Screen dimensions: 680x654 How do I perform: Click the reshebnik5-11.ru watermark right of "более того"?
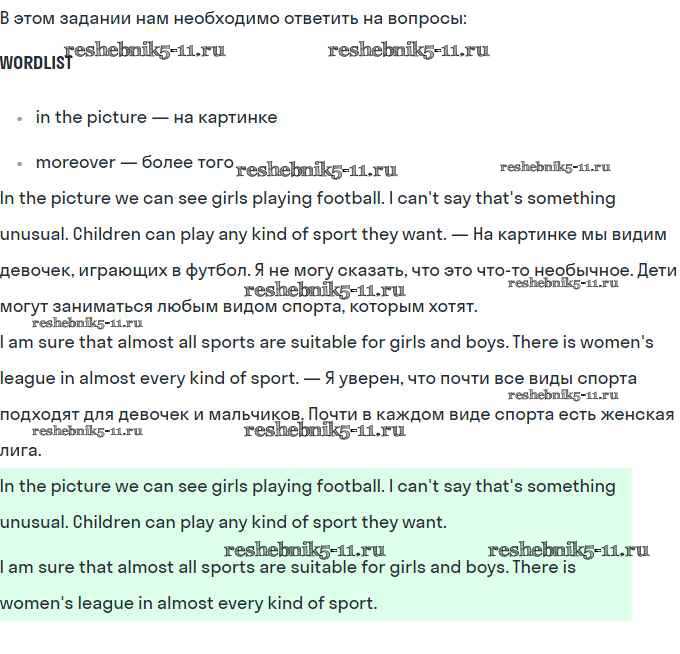(316, 170)
